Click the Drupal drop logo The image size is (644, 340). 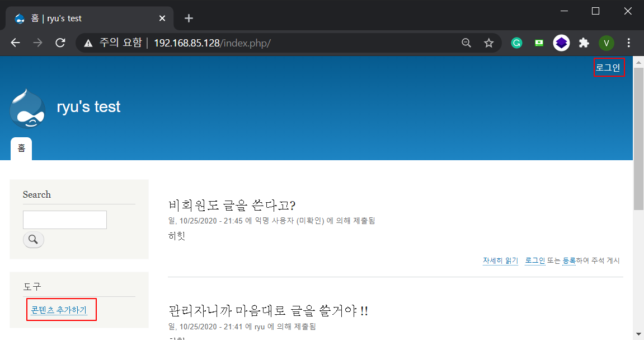(x=27, y=109)
